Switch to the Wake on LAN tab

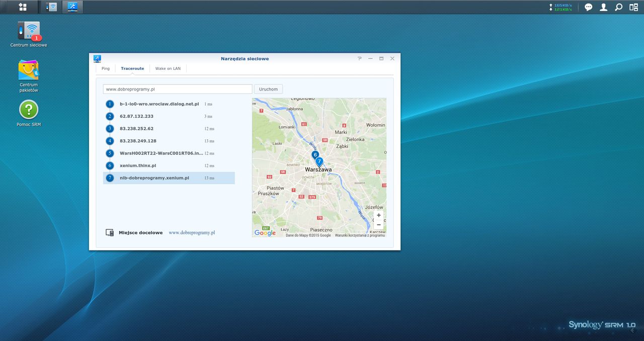168,68
